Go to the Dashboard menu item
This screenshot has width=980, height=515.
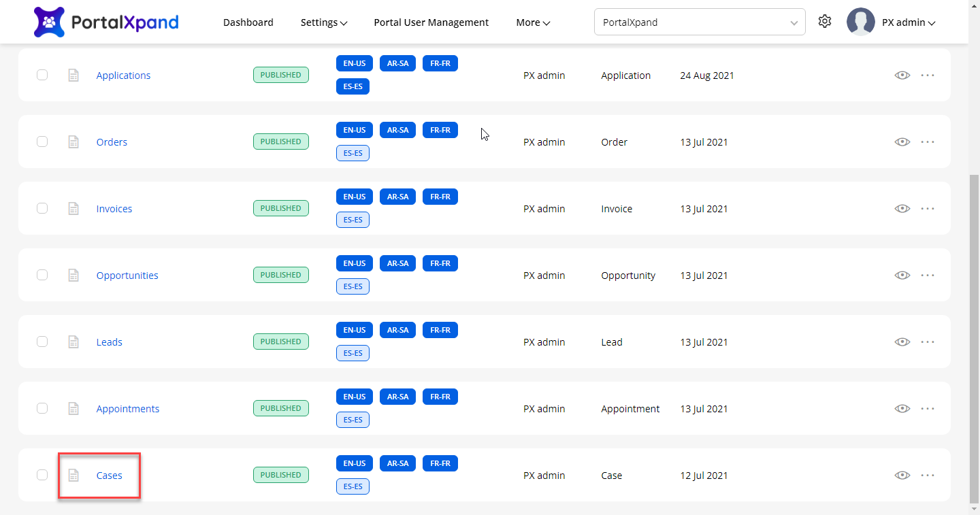(248, 22)
